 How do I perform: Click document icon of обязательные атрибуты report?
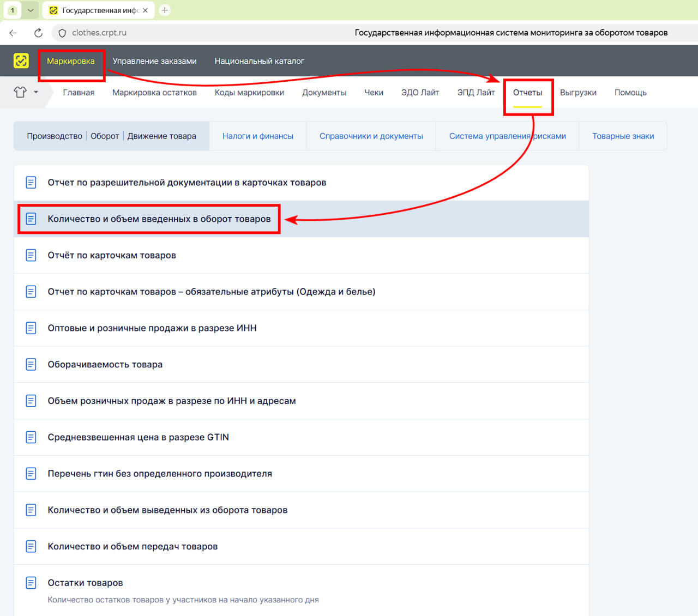[x=31, y=292]
